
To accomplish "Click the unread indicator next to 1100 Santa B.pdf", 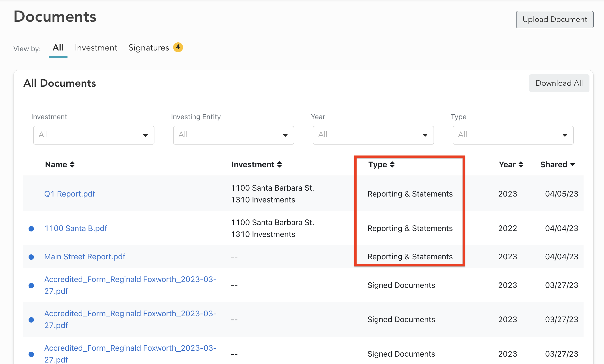I will coord(31,228).
